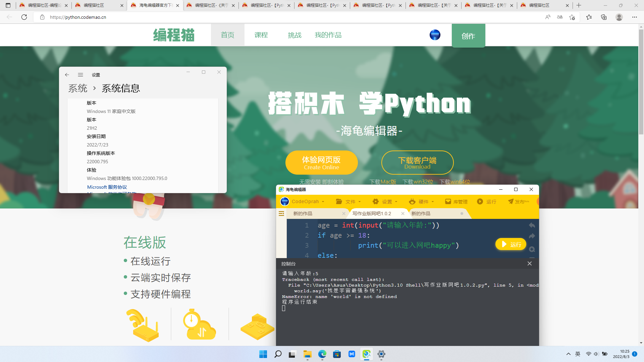Open the browser Favorites list icon

[589, 17]
